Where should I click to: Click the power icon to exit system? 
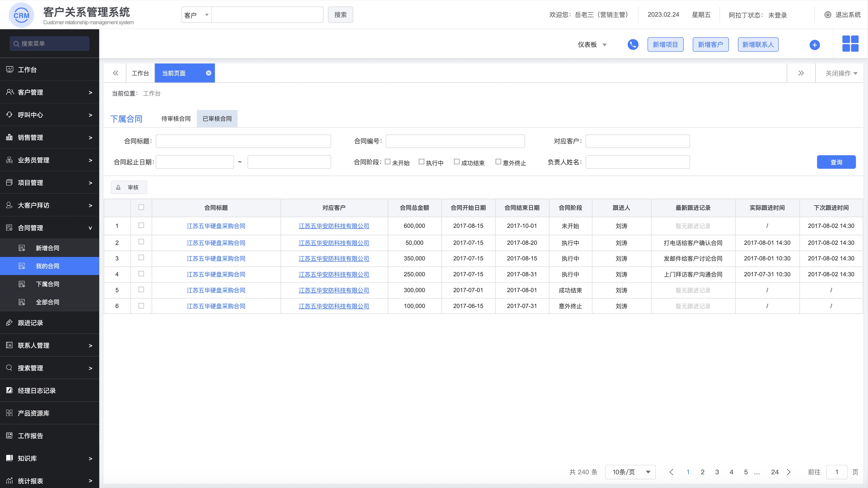828,15
